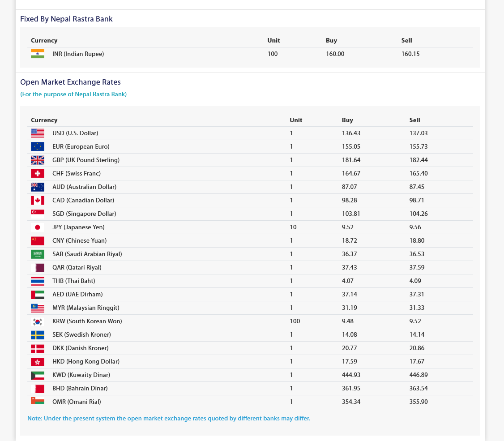Click the note about differing bank rates
This screenshot has width=504, height=441.
(169, 419)
